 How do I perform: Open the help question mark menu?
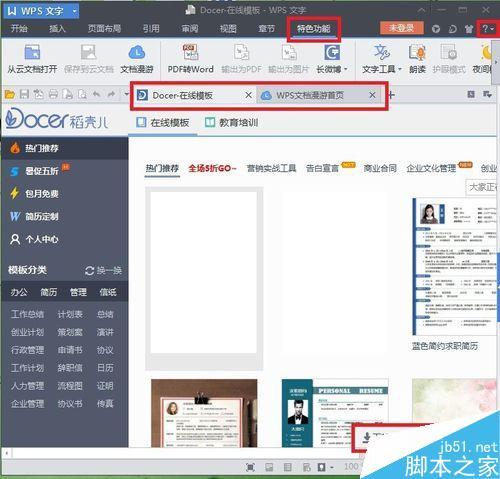(x=487, y=29)
